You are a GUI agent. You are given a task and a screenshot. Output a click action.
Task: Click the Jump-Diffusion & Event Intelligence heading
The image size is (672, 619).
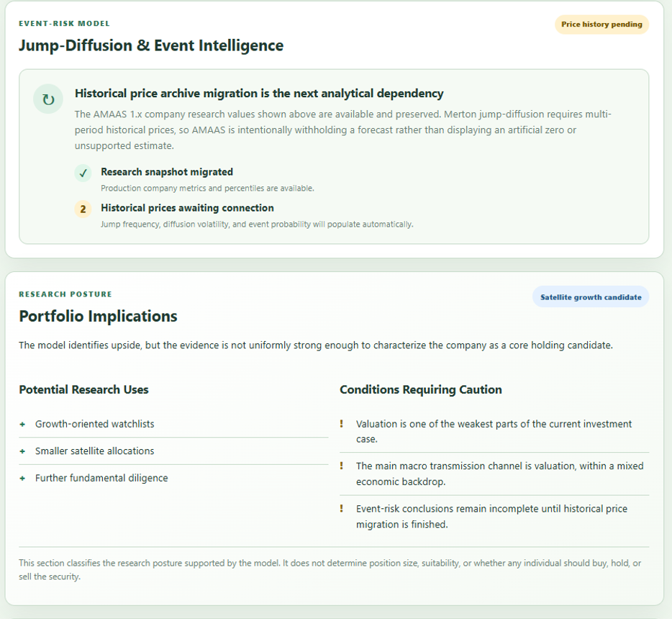[x=151, y=45]
